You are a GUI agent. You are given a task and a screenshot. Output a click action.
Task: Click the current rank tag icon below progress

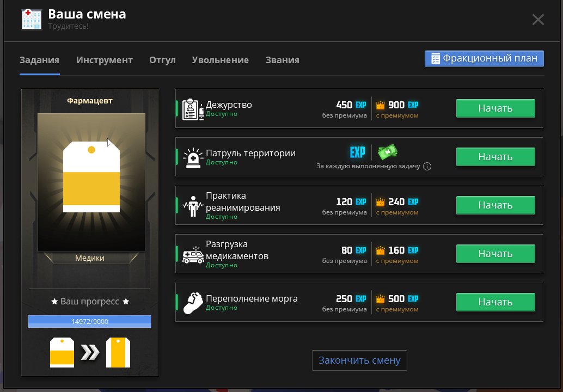[x=62, y=352]
